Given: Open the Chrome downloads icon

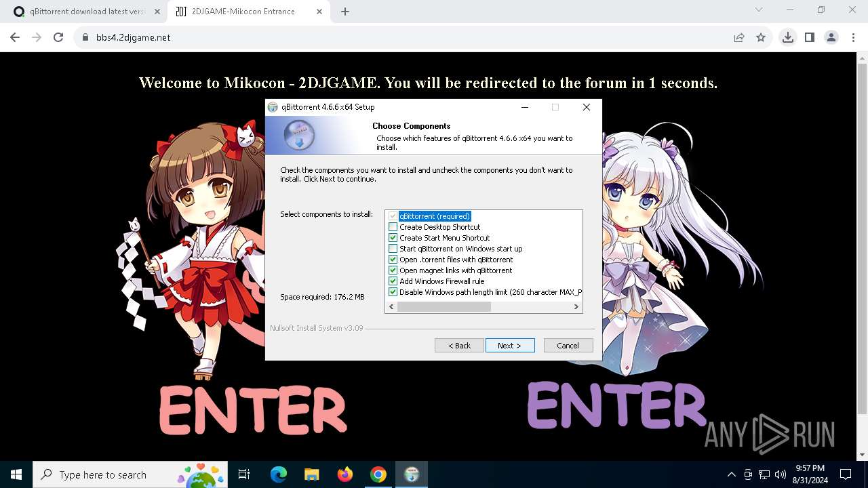Looking at the screenshot, I should point(788,38).
